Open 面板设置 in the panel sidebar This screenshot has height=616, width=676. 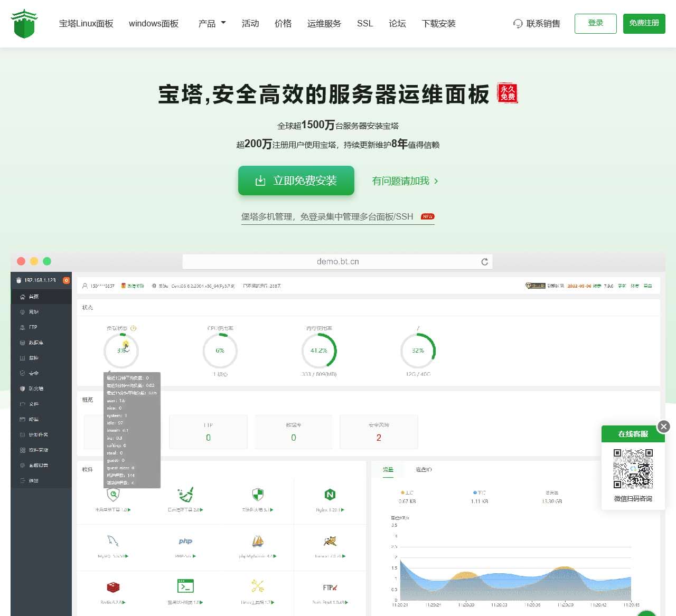41,466
